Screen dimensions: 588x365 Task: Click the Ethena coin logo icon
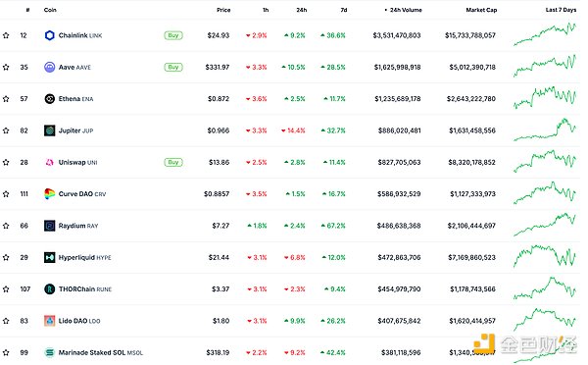click(x=50, y=99)
